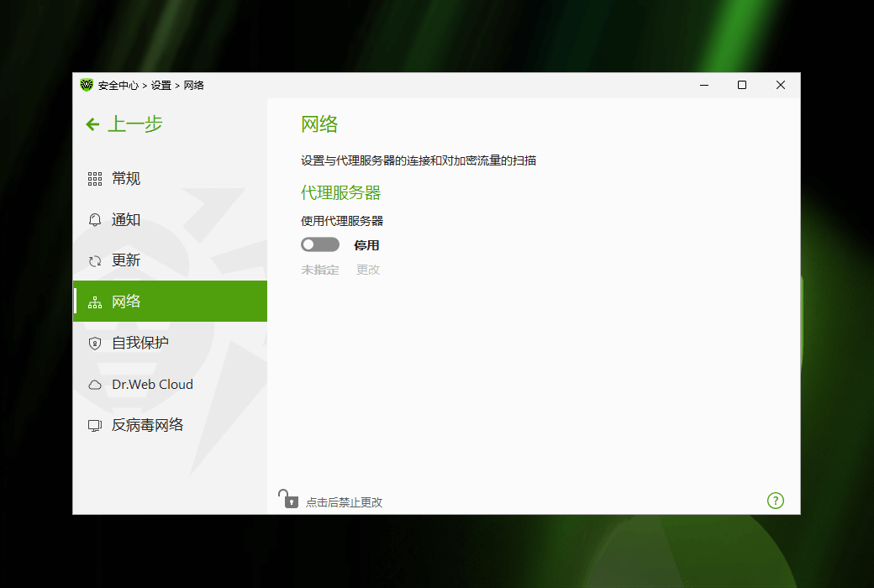Viewport: 874px width, 588px height.
Task: Click the Dr.Web spider logo icon
Action: click(87, 85)
